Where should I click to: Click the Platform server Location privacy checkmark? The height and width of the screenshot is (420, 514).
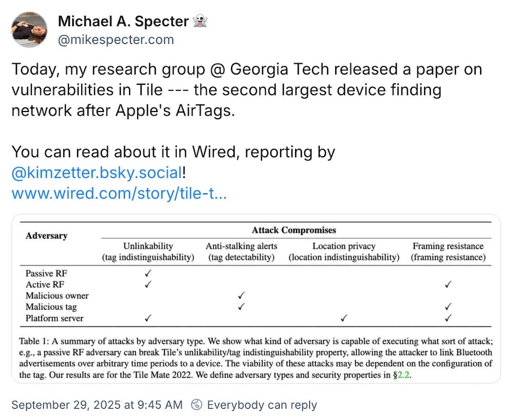click(x=344, y=318)
